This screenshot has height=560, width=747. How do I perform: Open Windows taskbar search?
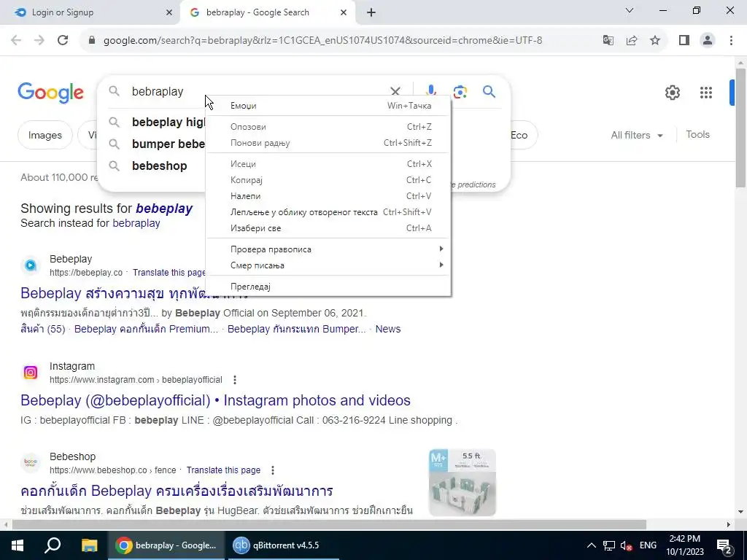[x=53, y=545]
